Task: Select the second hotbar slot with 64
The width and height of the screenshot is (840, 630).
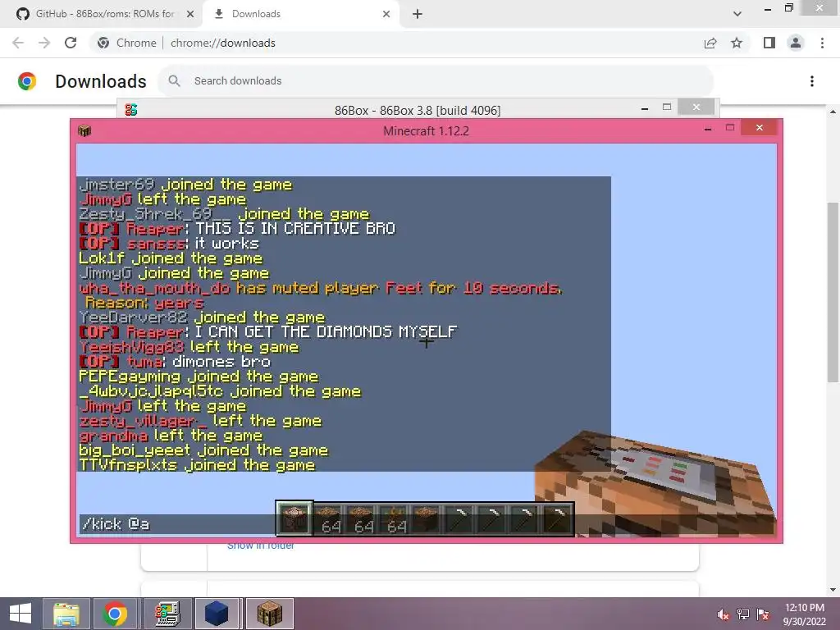Action: point(327,518)
